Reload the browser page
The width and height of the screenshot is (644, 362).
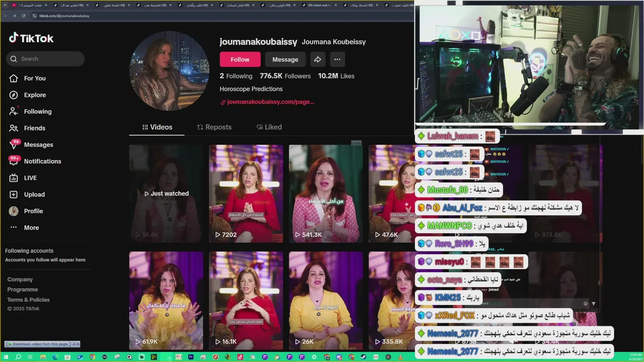23,16
